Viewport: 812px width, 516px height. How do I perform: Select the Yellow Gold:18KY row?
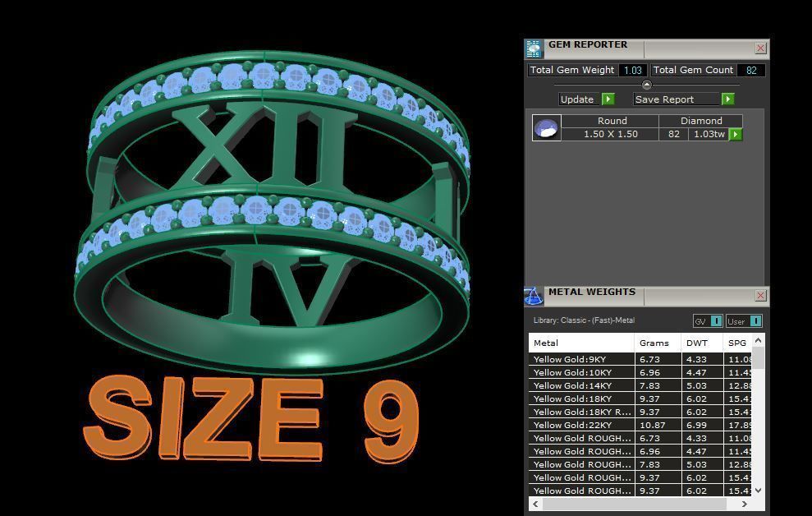pyautogui.click(x=640, y=399)
